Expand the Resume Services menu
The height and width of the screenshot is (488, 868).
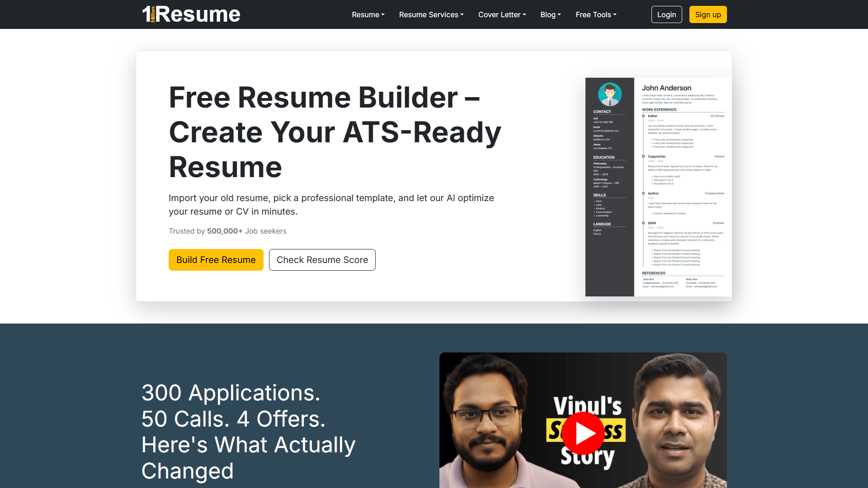point(431,14)
